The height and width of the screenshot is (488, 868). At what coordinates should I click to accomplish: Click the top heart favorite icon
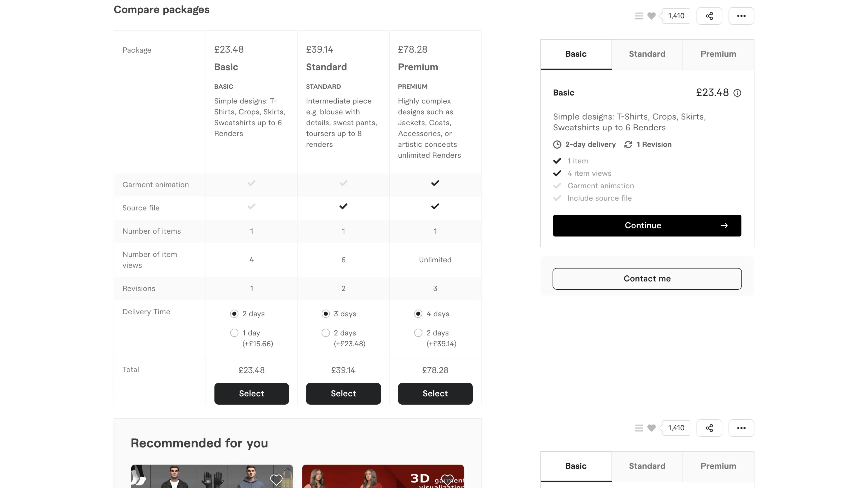tap(651, 16)
